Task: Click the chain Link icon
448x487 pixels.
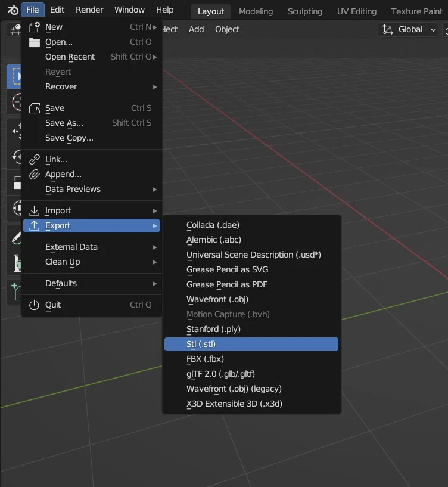Action: [x=34, y=159]
